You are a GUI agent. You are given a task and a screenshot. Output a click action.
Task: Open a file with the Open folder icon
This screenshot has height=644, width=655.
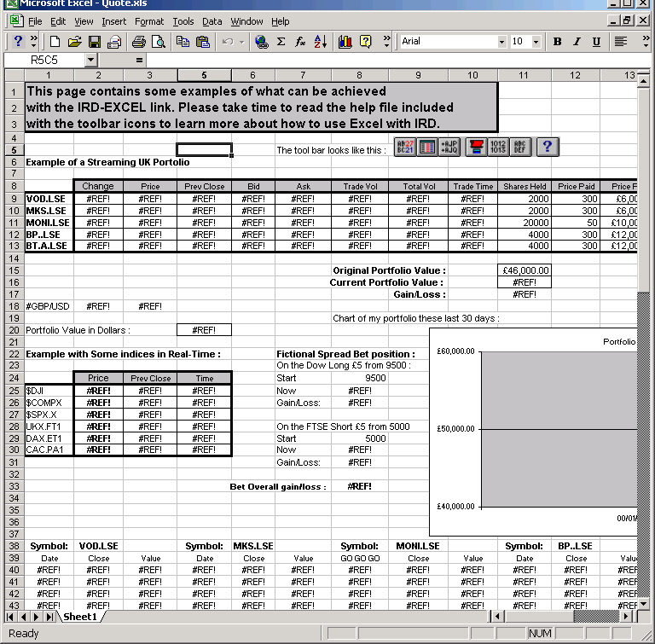point(74,42)
